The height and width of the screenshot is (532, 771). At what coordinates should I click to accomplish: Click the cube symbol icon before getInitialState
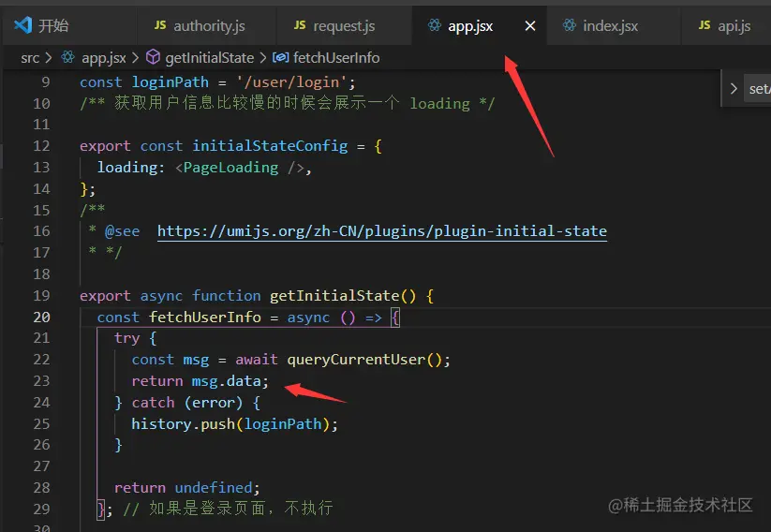pos(153,57)
